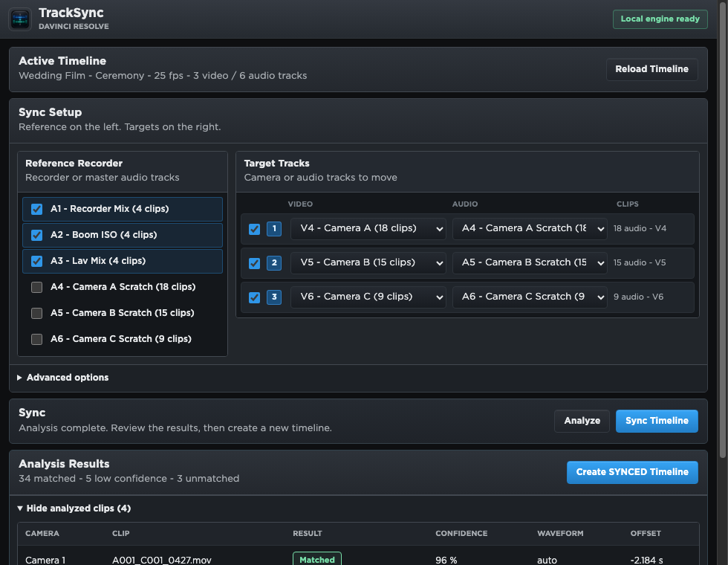The image size is (728, 565).
Task: Open the V6 - Camera C video dropdown
Action: pos(368,297)
